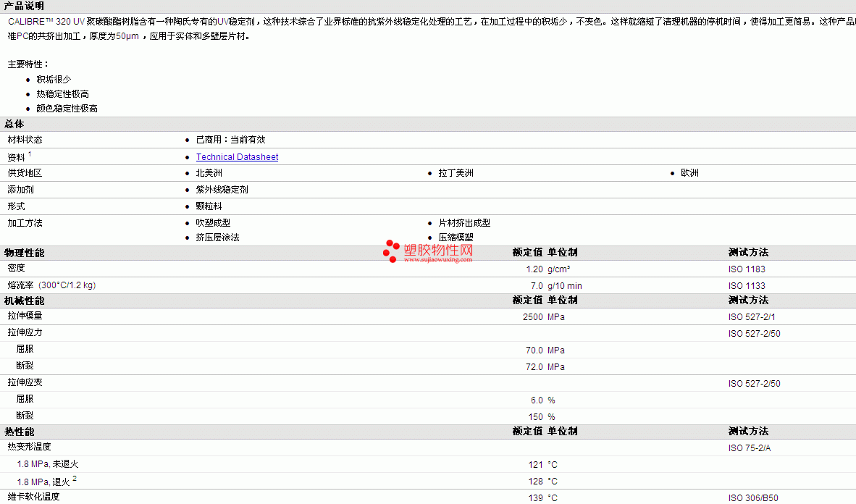Click 额定值 header in 物理性能 row

click(x=527, y=252)
